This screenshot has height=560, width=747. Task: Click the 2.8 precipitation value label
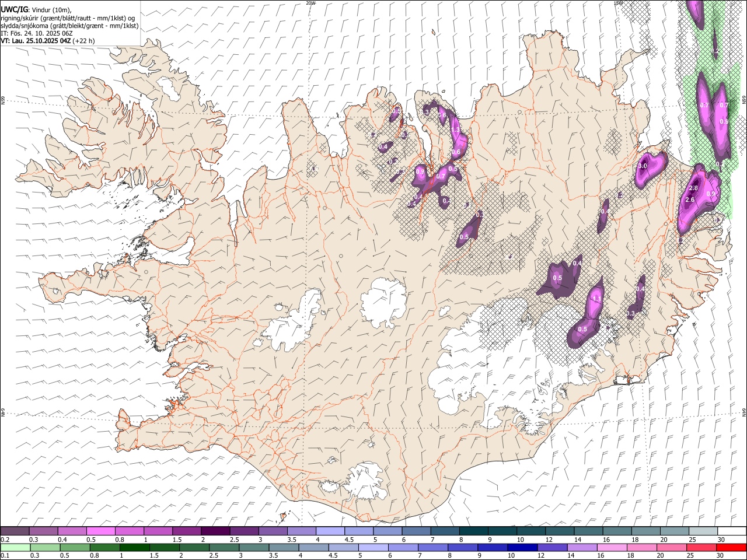click(x=693, y=188)
